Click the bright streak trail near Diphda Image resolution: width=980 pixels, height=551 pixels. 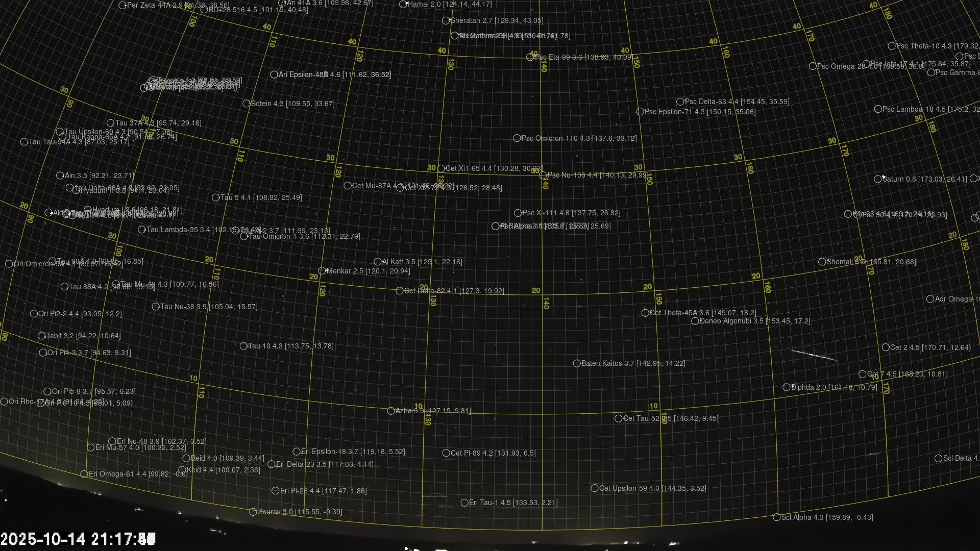pyautogui.click(x=814, y=355)
